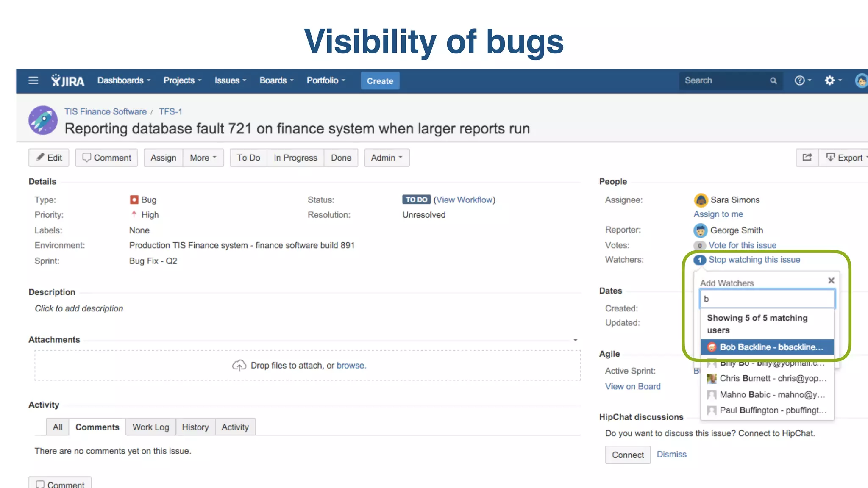Switch to the All activity tab

pos(57,427)
